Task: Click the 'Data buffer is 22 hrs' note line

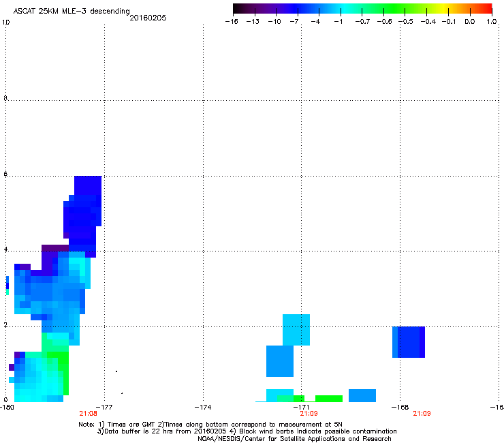Action: click(x=247, y=431)
